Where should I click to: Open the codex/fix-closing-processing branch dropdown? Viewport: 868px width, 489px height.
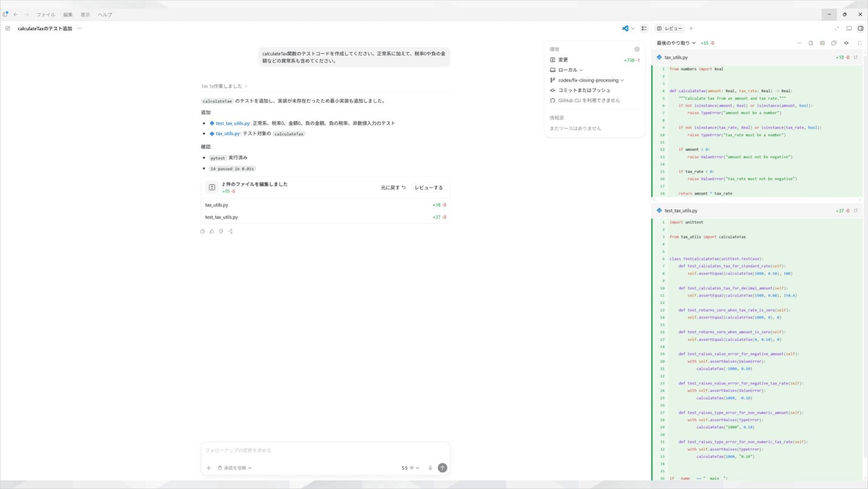587,80
